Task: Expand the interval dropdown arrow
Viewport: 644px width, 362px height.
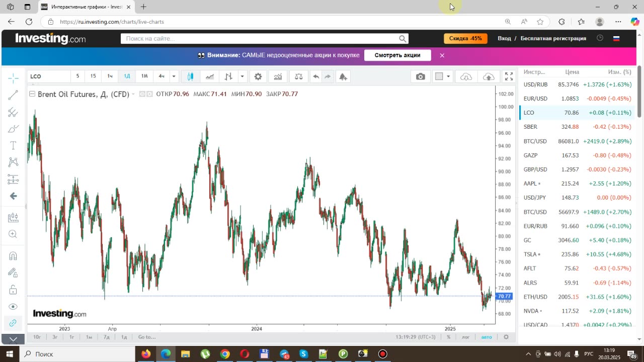Action: click(174, 76)
